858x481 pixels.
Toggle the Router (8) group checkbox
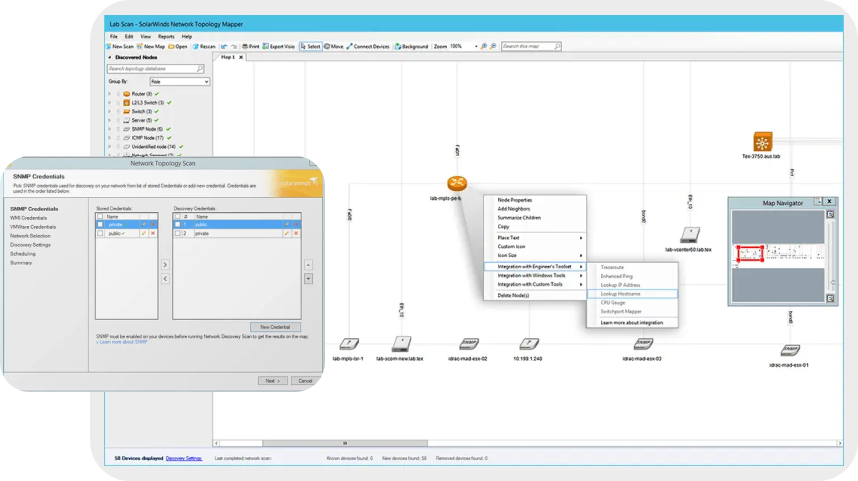tap(118, 94)
